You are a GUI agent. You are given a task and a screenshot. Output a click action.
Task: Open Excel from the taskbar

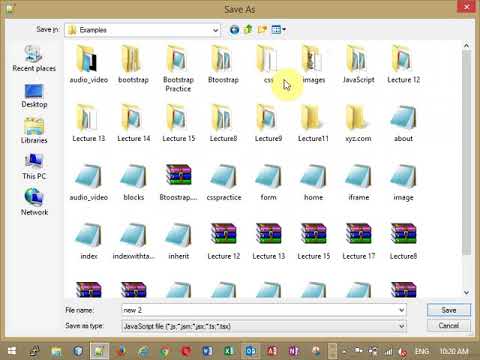click(x=229, y=351)
